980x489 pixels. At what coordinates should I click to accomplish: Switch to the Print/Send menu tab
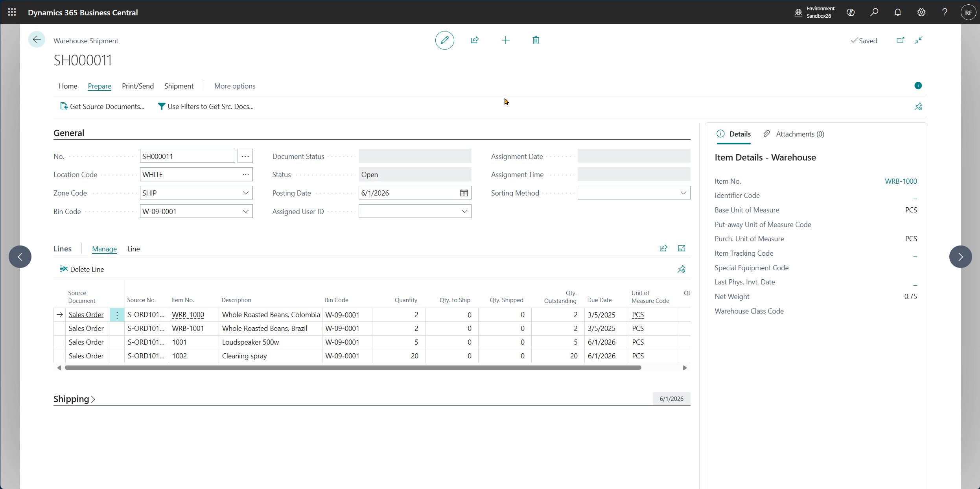pos(138,86)
